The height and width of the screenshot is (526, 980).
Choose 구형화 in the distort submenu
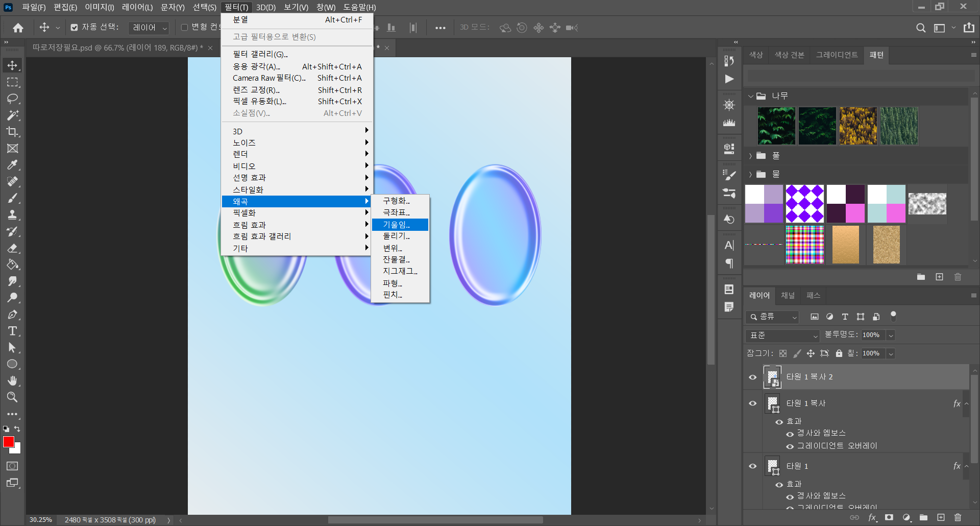click(x=400, y=201)
